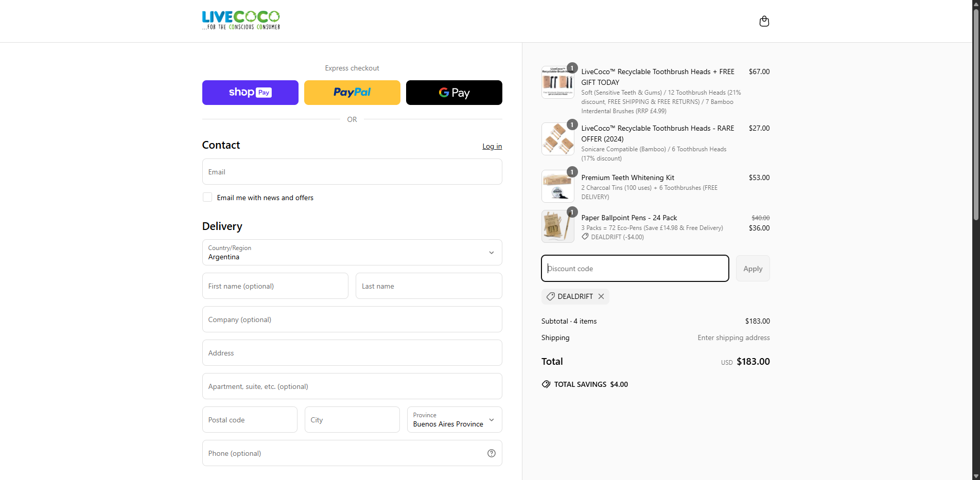The image size is (980, 480).
Task: Click the scrollbar down arrow
Action: point(975,476)
